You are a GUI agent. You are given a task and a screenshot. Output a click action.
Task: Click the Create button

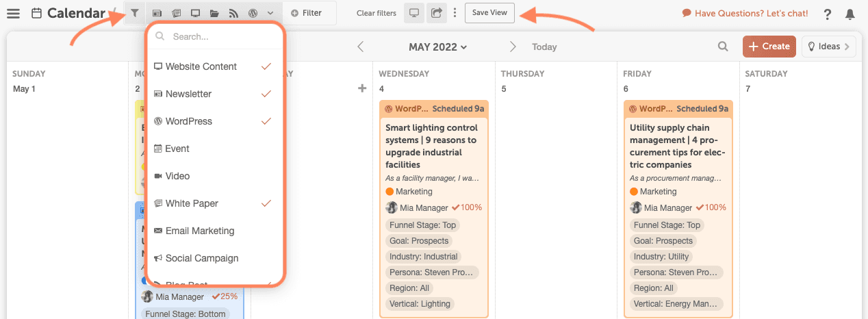[x=769, y=47]
